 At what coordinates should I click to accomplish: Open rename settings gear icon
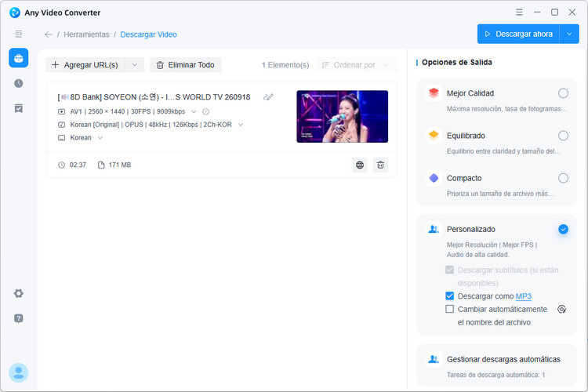pos(561,309)
